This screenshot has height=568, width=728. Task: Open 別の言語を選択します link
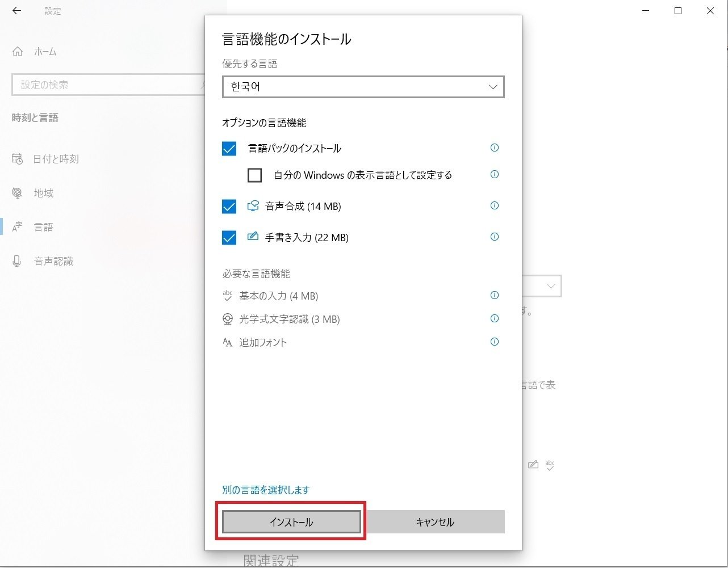point(265,489)
